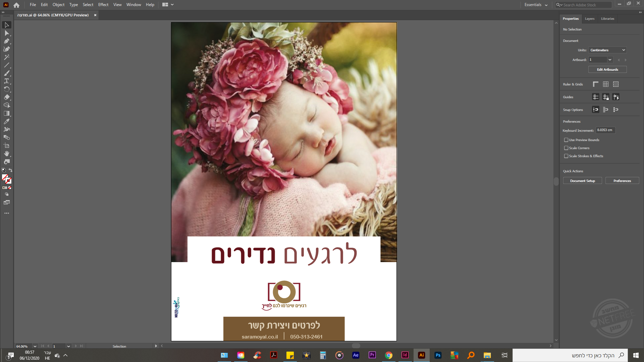Enable Use Preview Bounds checkbox

tap(566, 140)
